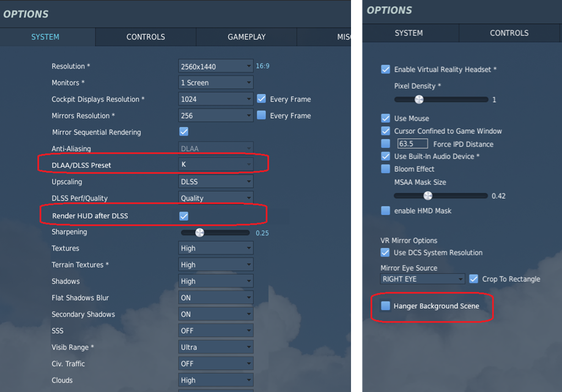Image resolution: width=562 pixels, height=392 pixels.
Task: Toggle Cursor Confined to Game Window
Action: [386, 131]
